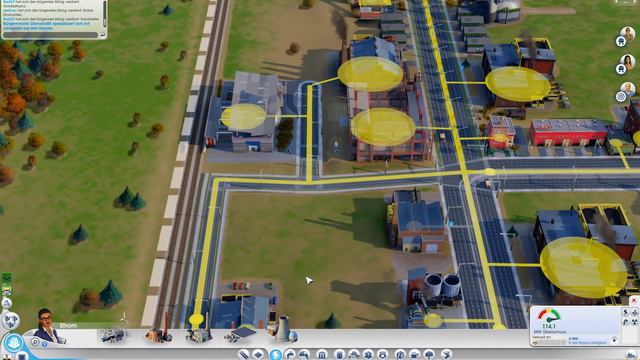Image resolution: width=640 pixels, height=360 pixels.
Task: Open the highlighted blue chat message link
Action: tap(47, 26)
